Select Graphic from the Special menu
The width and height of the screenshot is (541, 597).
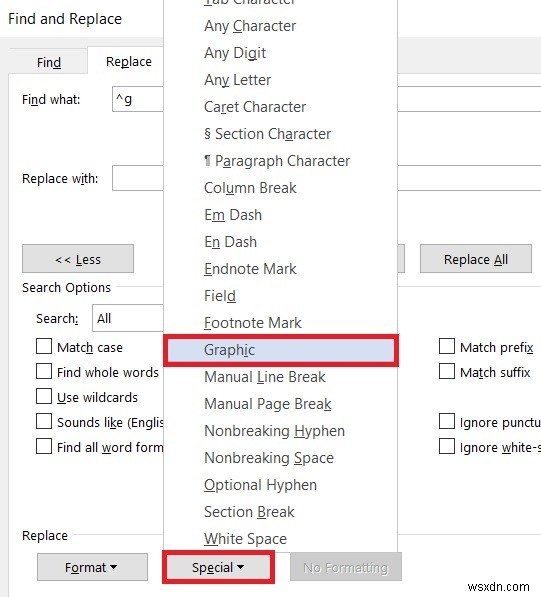(x=281, y=350)
